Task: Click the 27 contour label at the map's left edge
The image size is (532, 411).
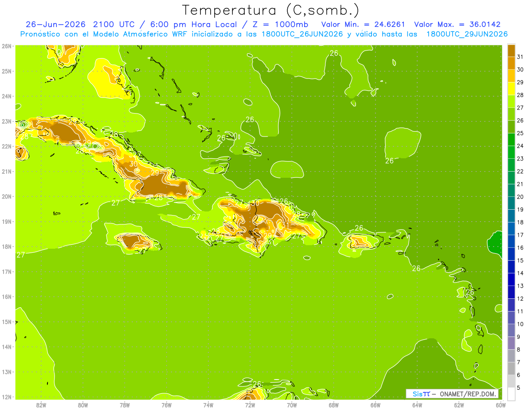Action: pos(20,254)
